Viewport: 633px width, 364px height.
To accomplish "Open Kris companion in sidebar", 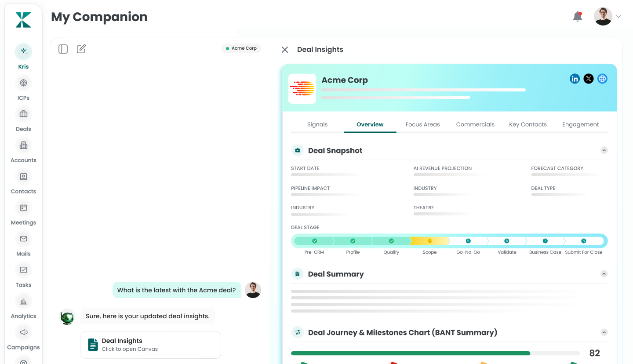I will click(x=23, y=51).
